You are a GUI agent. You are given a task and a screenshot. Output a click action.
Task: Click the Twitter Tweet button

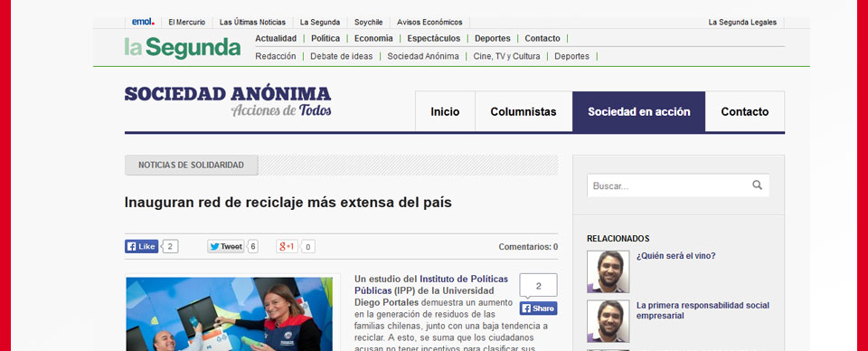click(x=226, y=246)
